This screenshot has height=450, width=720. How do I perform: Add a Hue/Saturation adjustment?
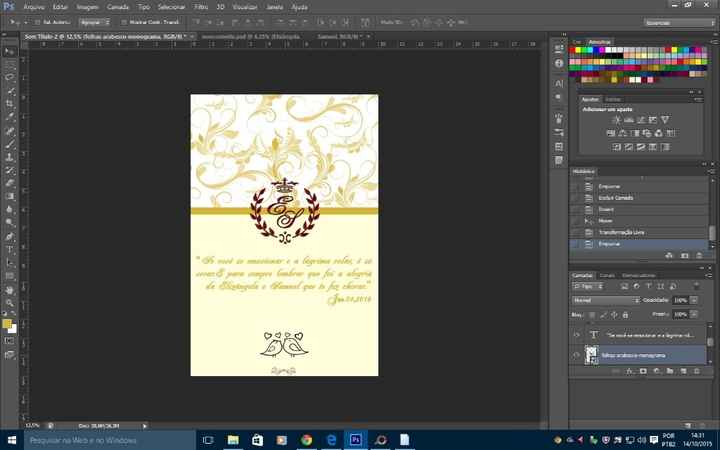611,134
